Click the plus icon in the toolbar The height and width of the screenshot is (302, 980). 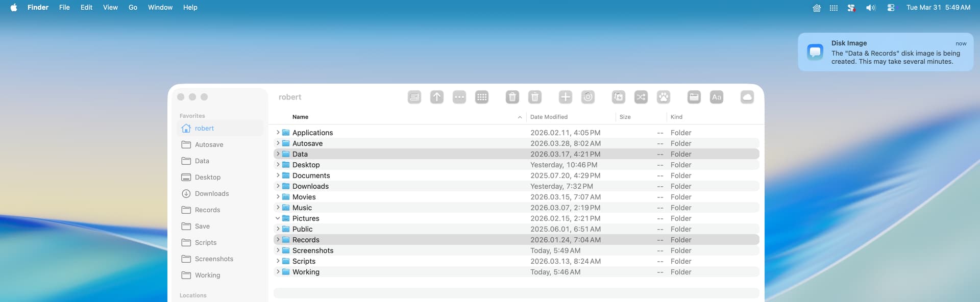566,97
